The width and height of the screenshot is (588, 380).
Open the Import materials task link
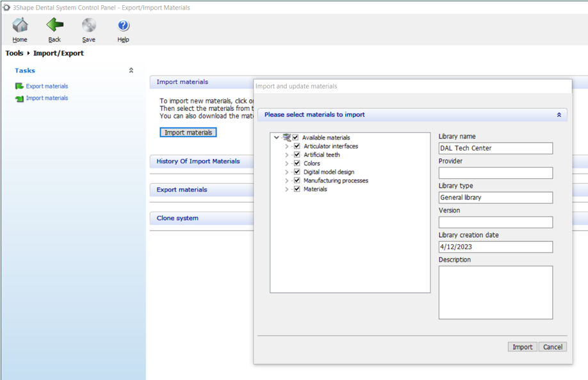click(47, 98)
